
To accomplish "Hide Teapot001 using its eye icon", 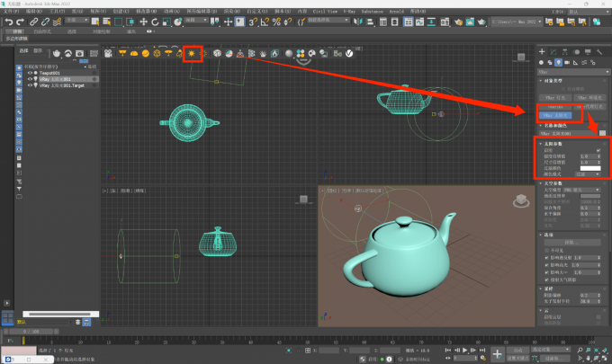I will (x=30, y=73).
